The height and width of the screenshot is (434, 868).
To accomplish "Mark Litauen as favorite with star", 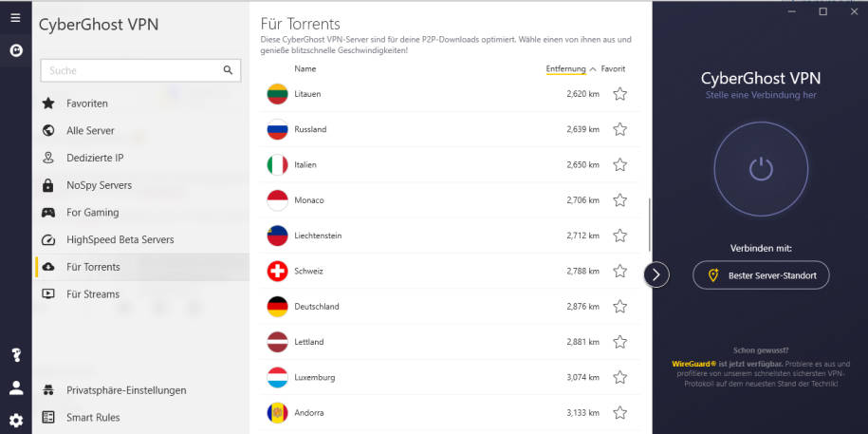I will click(x=620, y=94).
